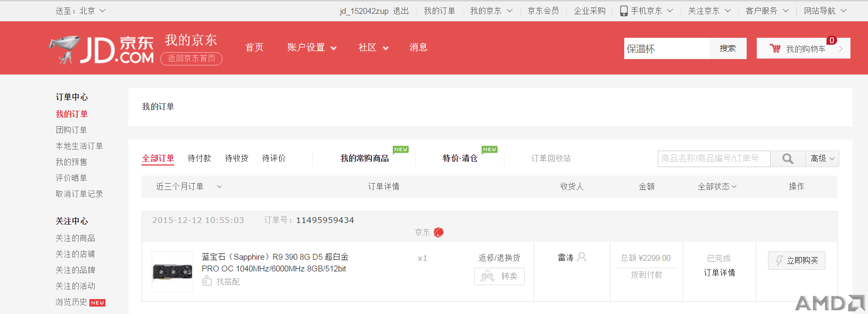
Task: Click the 找搭配 bag icon
Action: tap(207, 280)
